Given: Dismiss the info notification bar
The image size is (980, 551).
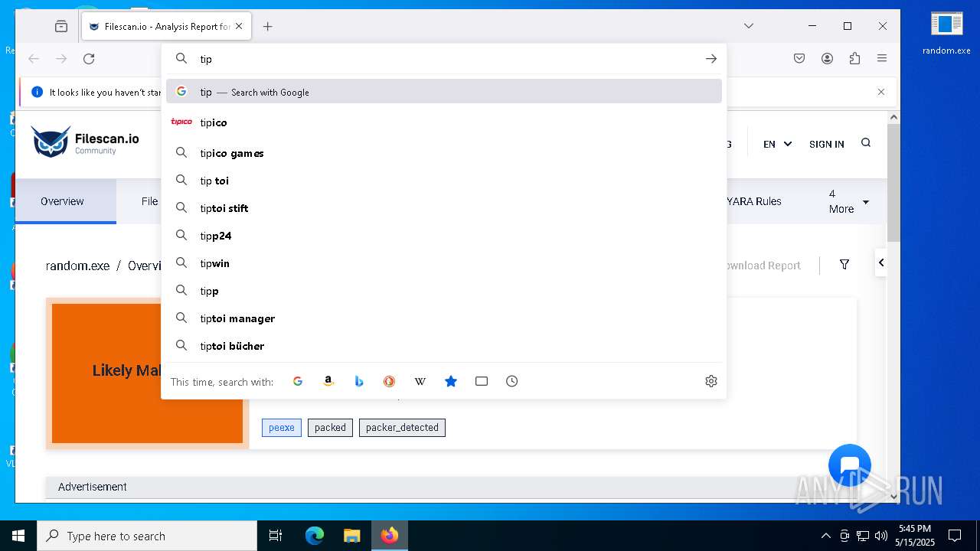Looking at the screenshot, I should (881, 92).
